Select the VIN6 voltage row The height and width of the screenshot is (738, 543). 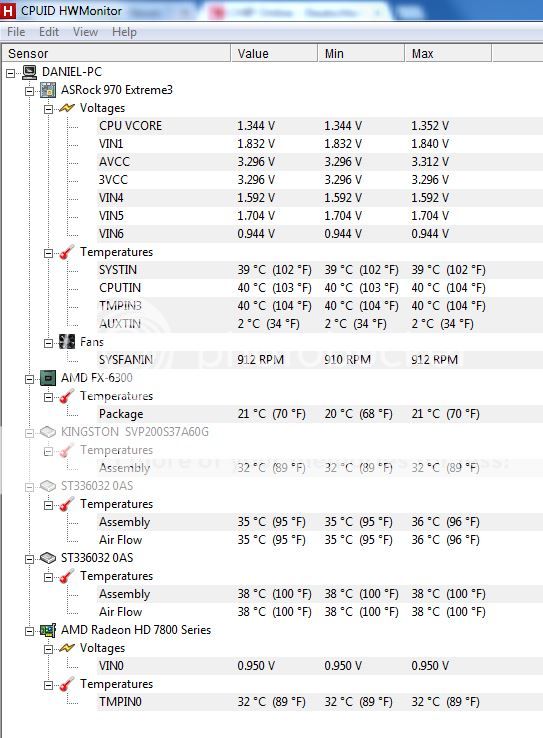point(319,234)
